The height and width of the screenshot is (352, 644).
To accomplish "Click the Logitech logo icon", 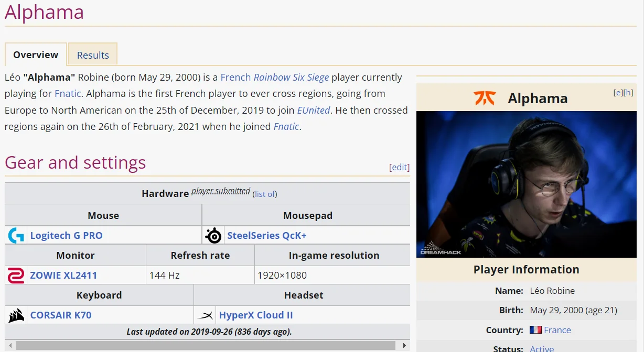I will click(16, 236).
